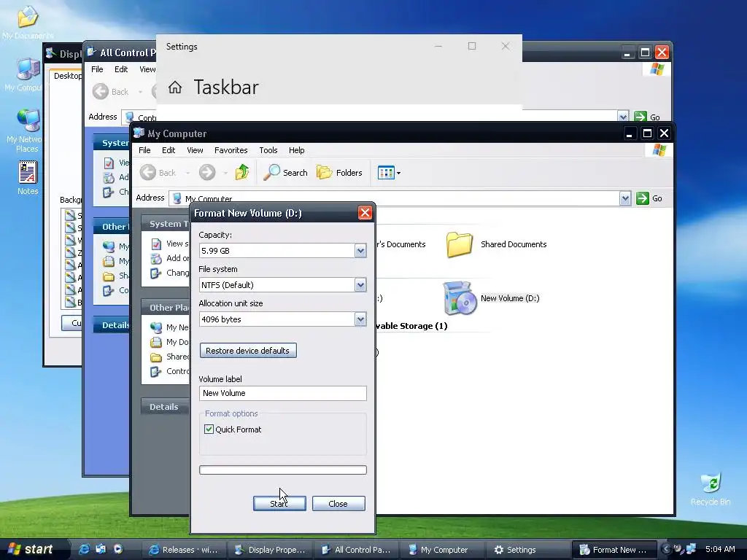Open Favorites menu in My Computer
This screenshot has height=560, width=747.
(231, 150)
